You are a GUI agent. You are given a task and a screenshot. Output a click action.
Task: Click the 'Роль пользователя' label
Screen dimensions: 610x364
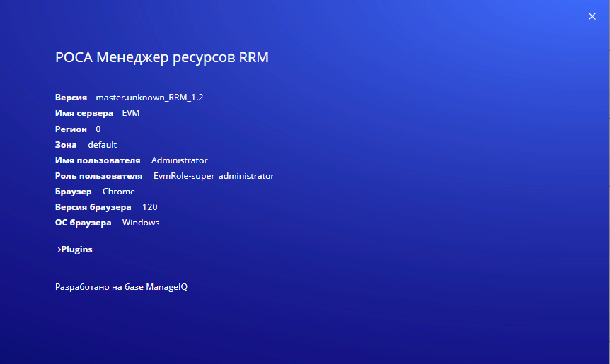click(99, 176)
